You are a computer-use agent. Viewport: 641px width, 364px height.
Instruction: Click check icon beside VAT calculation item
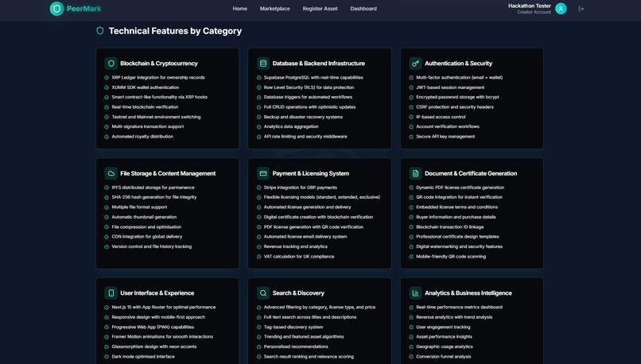click(258, 257)
